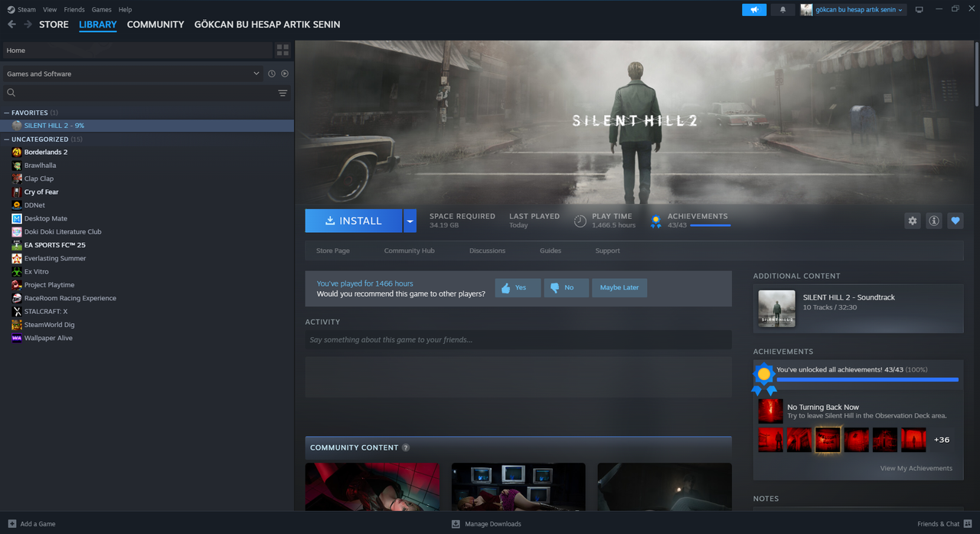Click the recent activity clock icon
The height and width of the screenshot is (534, 980).
point(272,74)
